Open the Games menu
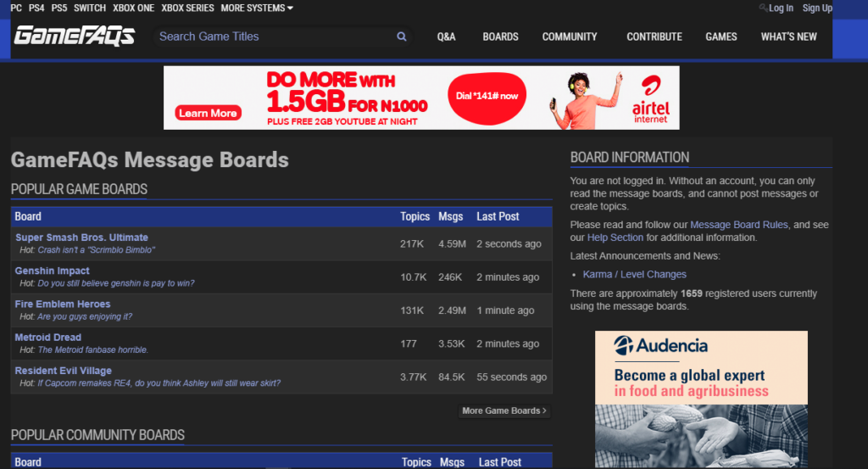This screenshot has width=868, height=469. click(721, 36)
